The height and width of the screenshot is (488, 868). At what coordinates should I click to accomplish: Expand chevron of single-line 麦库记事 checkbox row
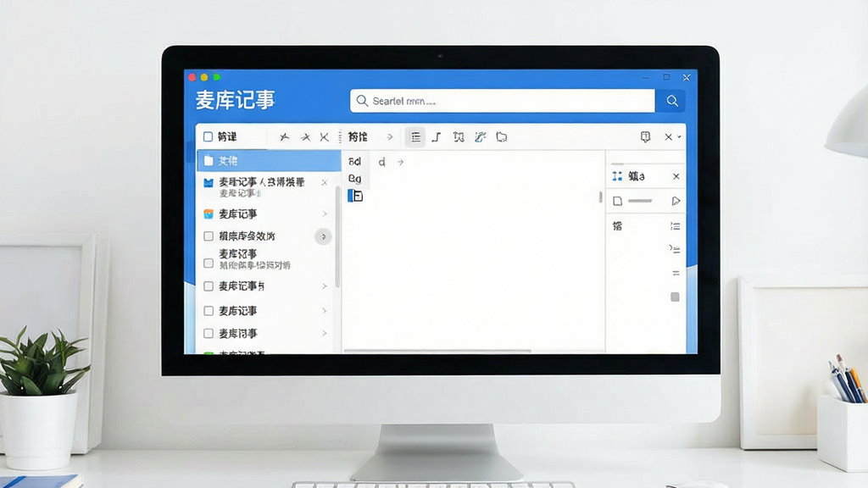(x=325, y=311)
